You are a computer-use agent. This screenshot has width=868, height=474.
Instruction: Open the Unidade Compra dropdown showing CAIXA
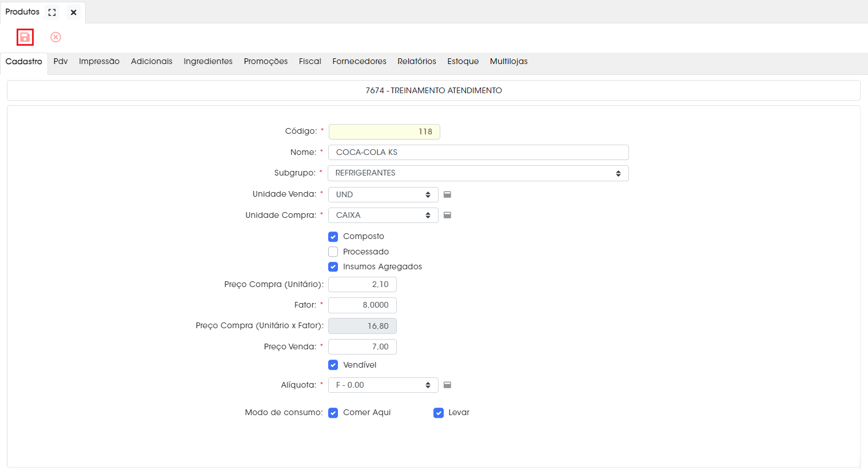[x=383, y=215]
